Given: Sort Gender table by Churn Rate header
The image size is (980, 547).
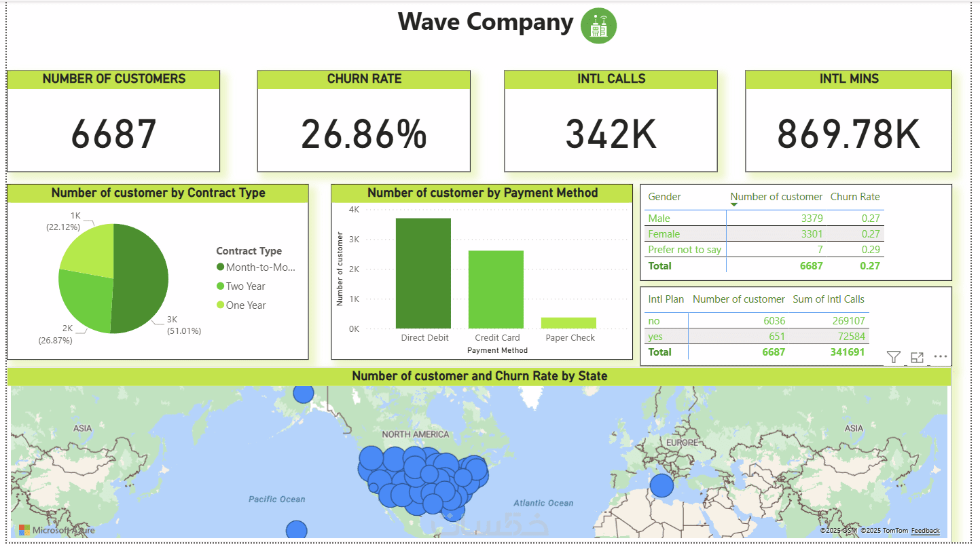Looking at the screenshot, I should [x=855, y=197].
